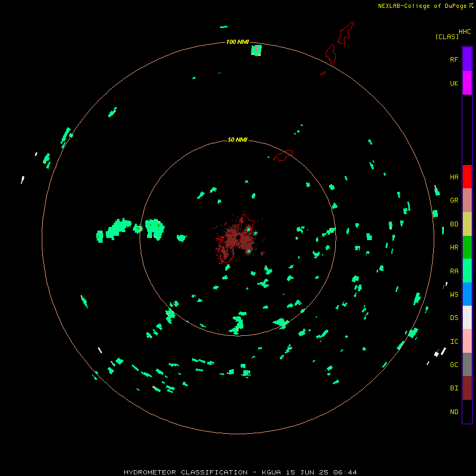The image size is (476, 476).
Task: Click the ND legend label
Action: [454, 412]
